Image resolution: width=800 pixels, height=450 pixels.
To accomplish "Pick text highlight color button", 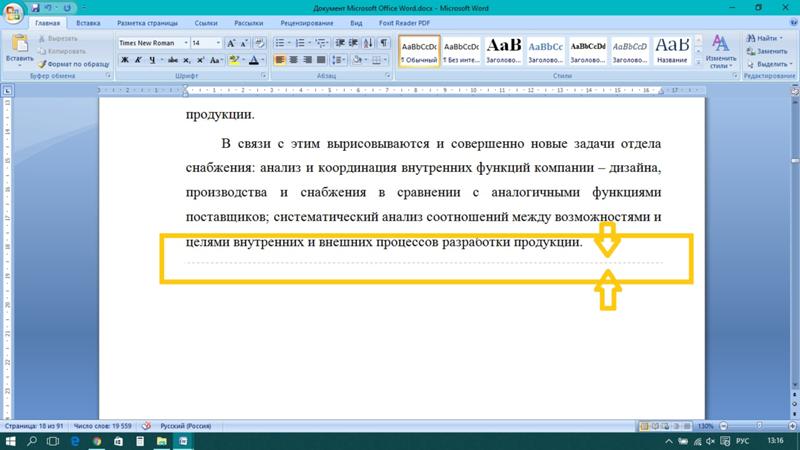I will (x=234, y=60).
